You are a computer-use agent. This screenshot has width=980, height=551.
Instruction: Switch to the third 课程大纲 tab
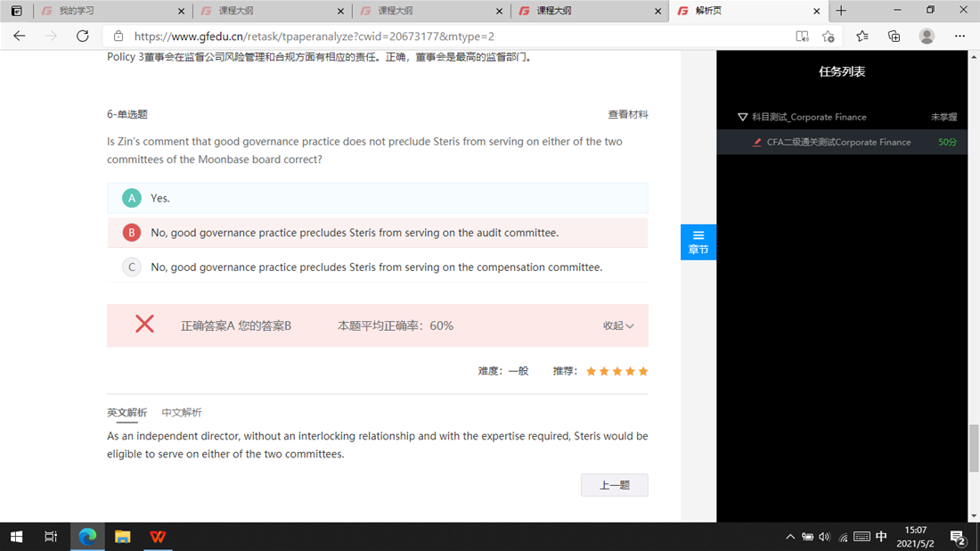(590, 12)
